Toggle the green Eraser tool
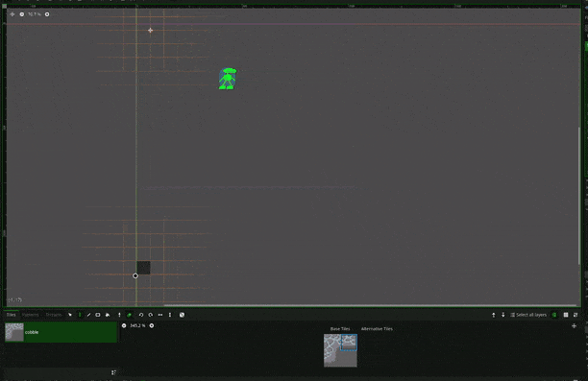Image resolution: width=588 pixels, height=381 pixels. (129, 315)
